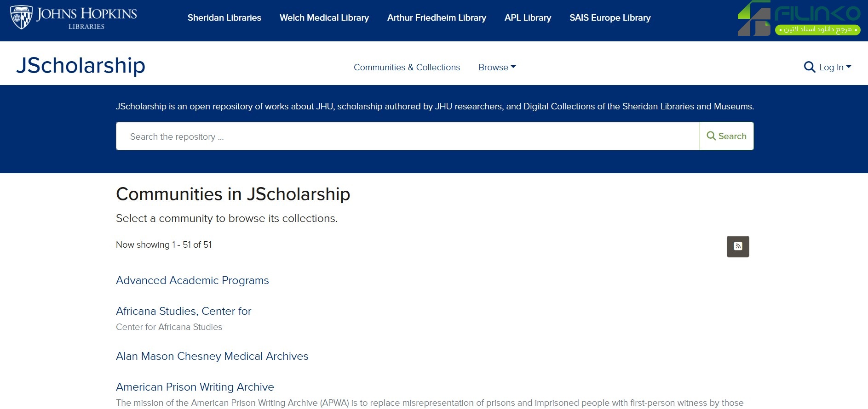
Task: Open Communities & Collections menu item
Action: [x=407, y=67]
